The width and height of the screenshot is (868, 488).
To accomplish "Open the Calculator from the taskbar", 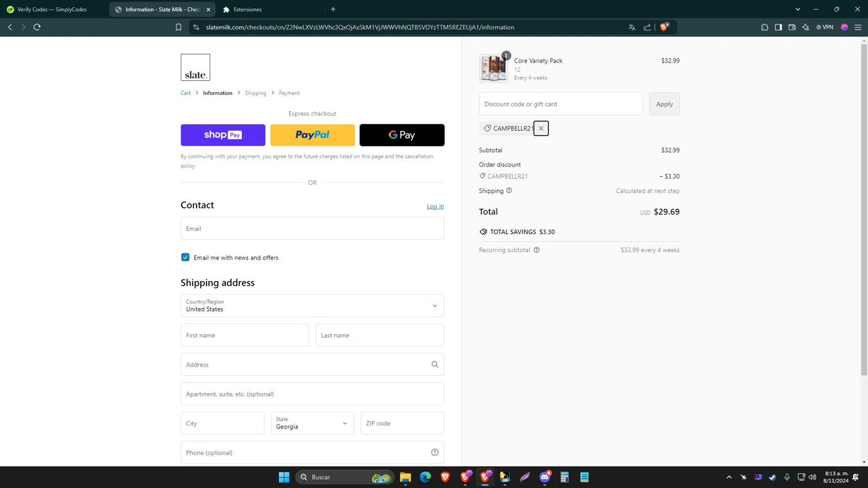I will point(565,477).
